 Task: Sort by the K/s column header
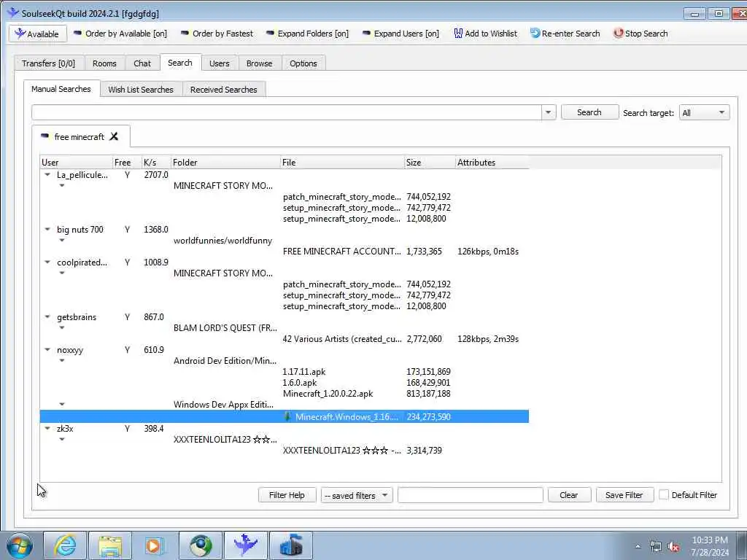point(156,163)
